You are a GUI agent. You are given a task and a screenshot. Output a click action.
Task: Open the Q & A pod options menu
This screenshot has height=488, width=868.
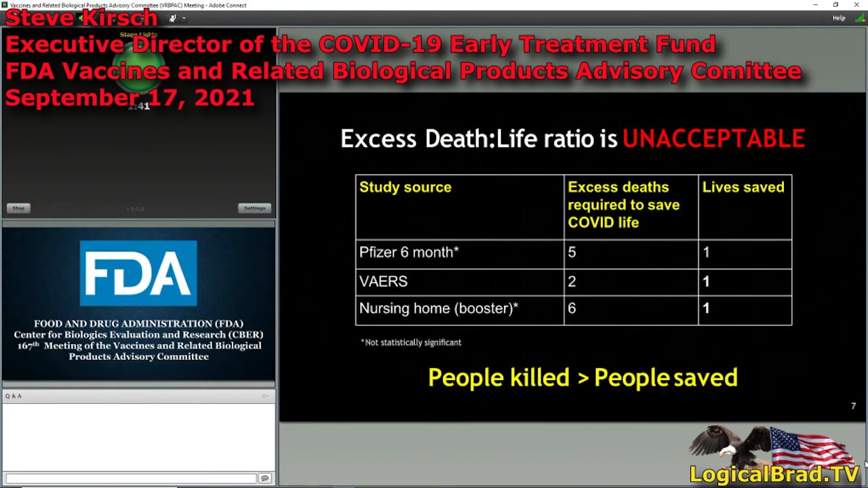coord(266,396)
